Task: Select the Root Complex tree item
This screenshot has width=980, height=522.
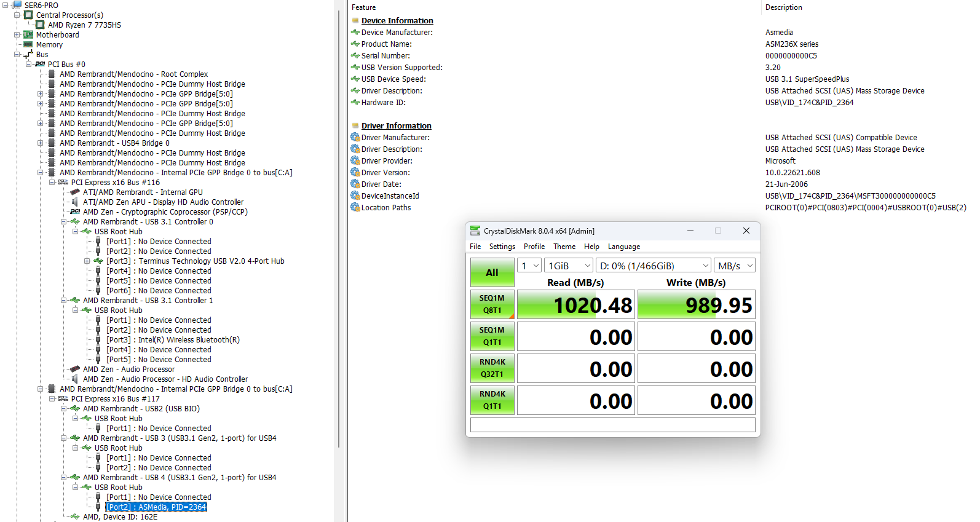Action: (134, 74)
